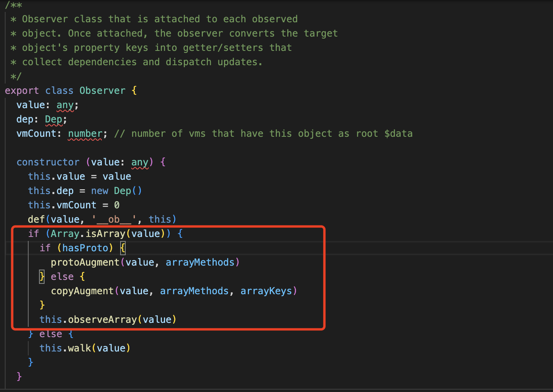Select the hasProto identifier

pyautogui.click(x=85, y=248)
